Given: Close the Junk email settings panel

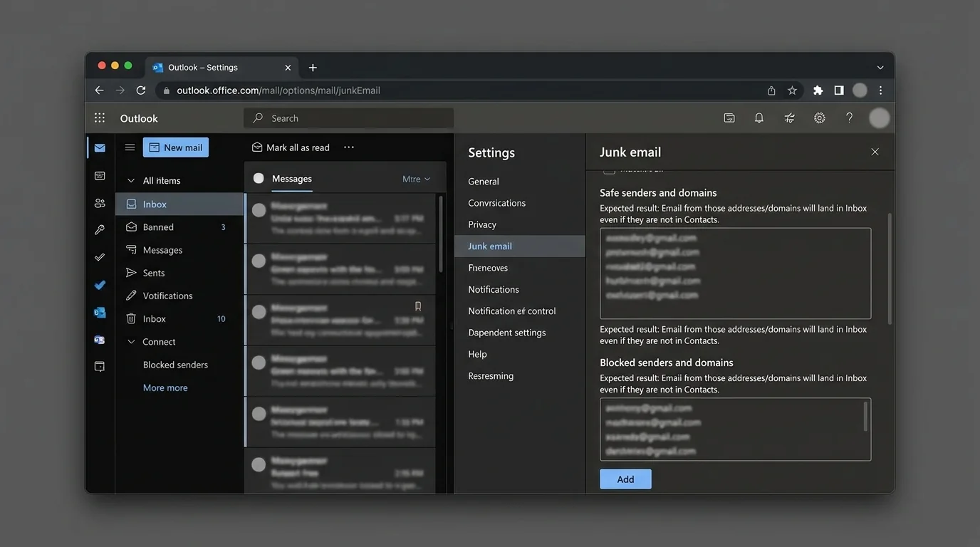Looking at the screenshot, I should point(875,152).
